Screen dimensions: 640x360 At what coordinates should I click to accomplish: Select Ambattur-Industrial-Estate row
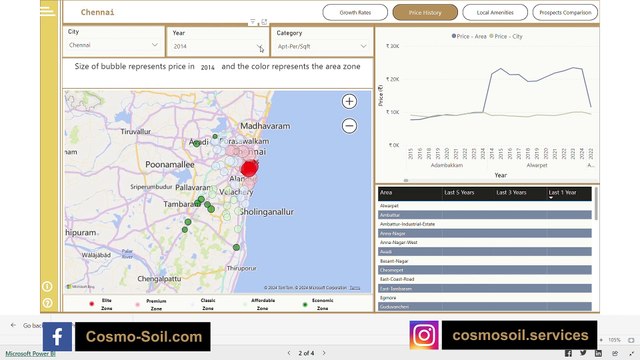[484, 224]
